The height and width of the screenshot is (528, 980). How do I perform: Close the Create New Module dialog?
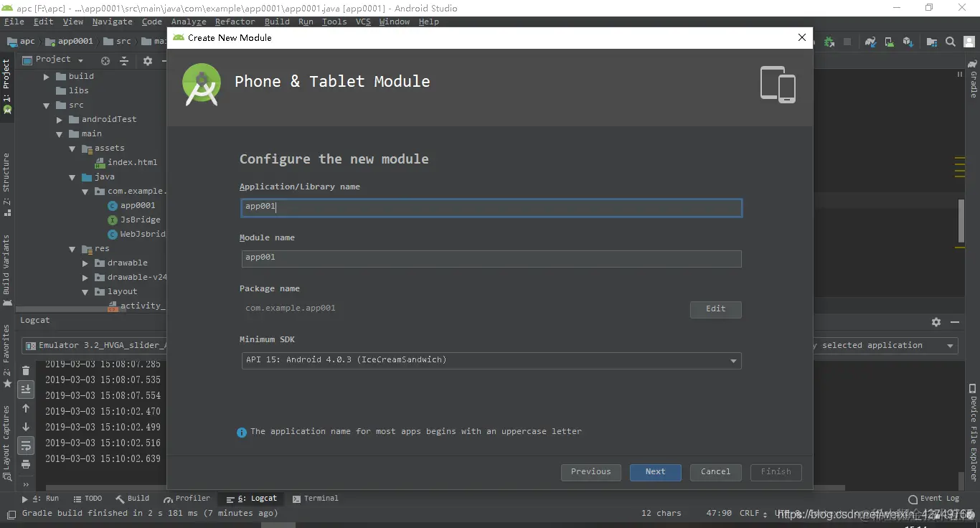click(x=802, y=37)
